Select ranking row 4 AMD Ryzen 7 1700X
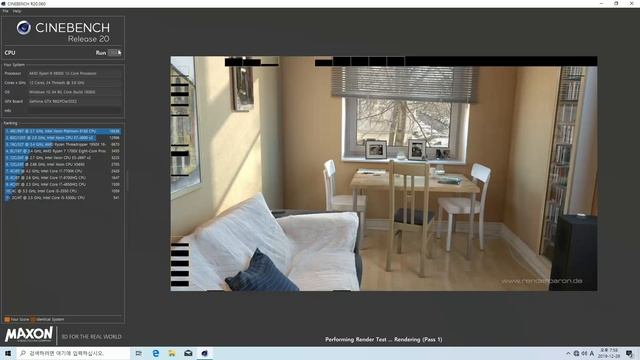 click(63, 151)
